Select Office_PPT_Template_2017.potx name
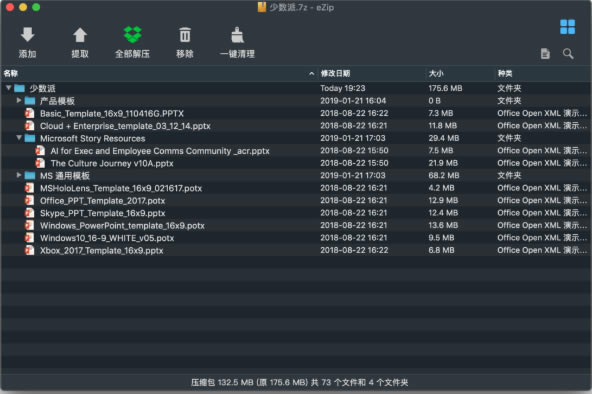Screen dimensions: 592x394 [x=103, y=200]
